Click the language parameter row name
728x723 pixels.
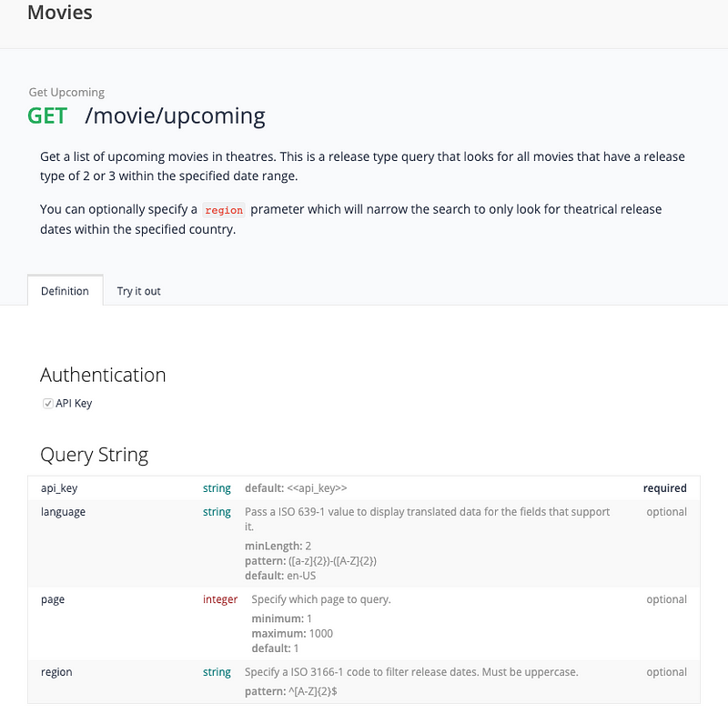click(63, 512)
